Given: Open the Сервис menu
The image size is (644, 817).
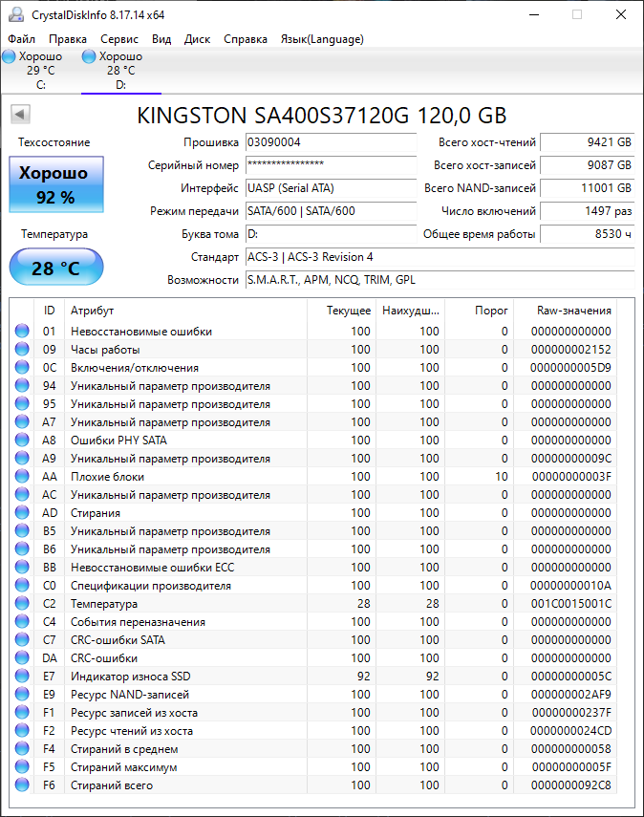Looking at the screenshot, I should pos(119,39).
